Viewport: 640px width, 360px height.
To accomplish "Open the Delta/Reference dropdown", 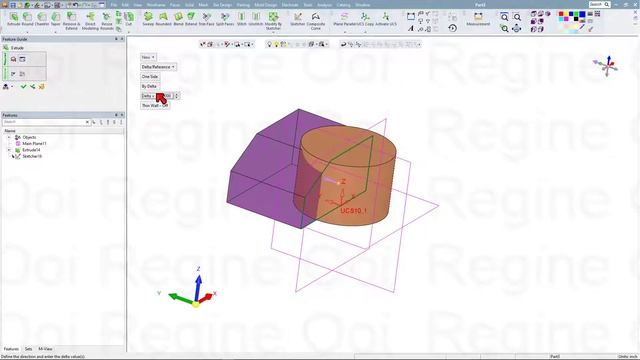I will tap(158, 67).
